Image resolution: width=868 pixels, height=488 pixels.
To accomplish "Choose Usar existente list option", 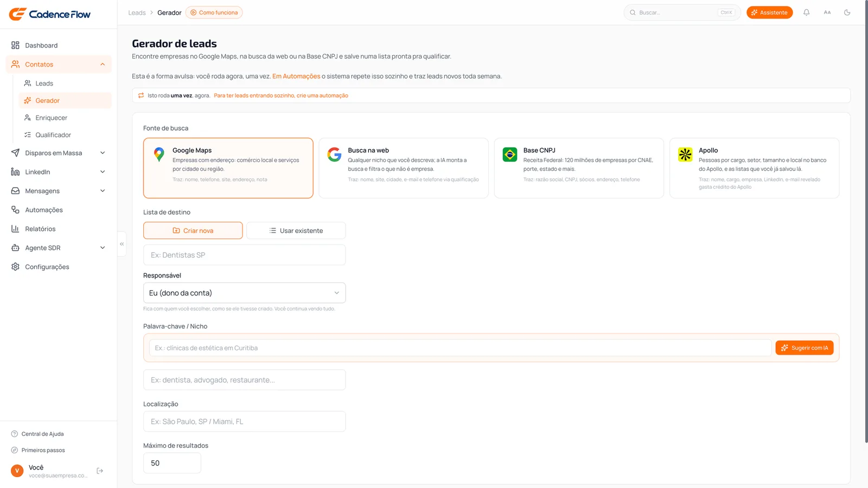I will (x=296, y=230).
